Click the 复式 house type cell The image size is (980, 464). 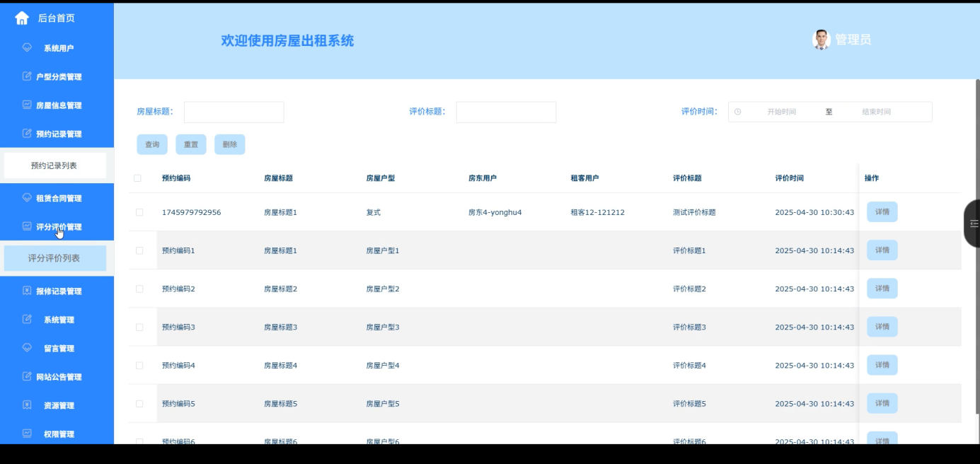coord(374,212)
